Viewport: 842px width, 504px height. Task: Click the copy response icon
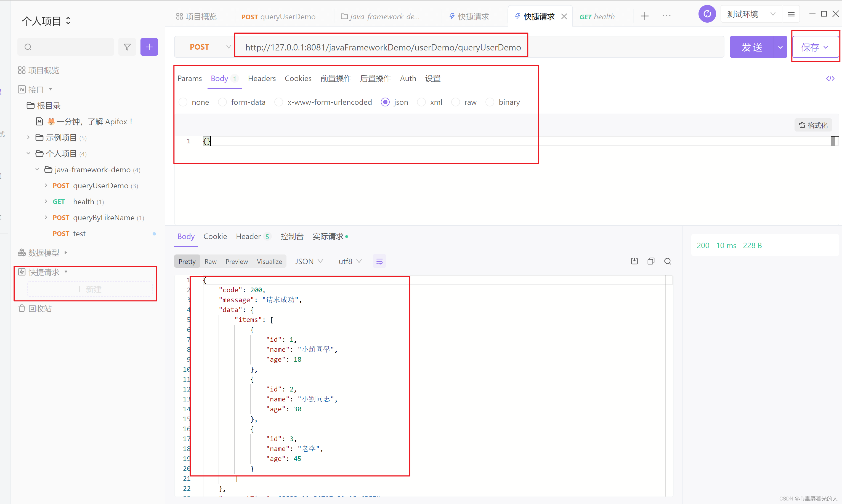(651, 261)
